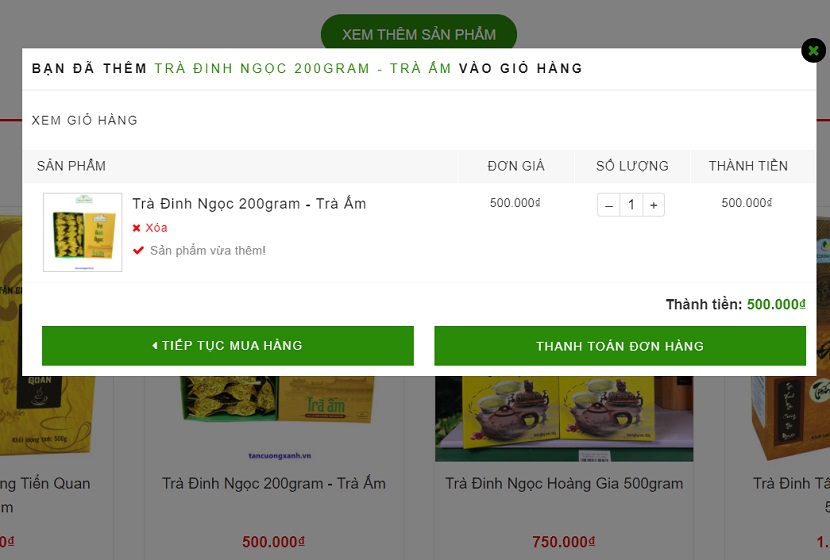830x560 pixels.
Task: Open the cart item's product thumbnail
Action: 83,232
